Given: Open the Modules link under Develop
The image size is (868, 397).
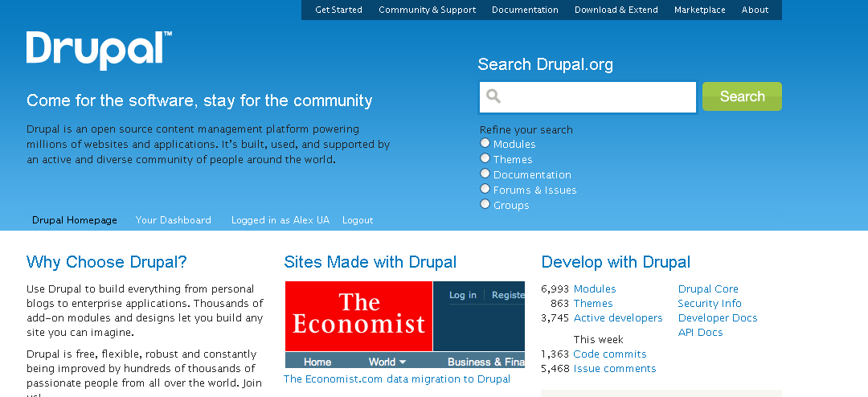Looking at the screenshot, I should coord(595,289).
